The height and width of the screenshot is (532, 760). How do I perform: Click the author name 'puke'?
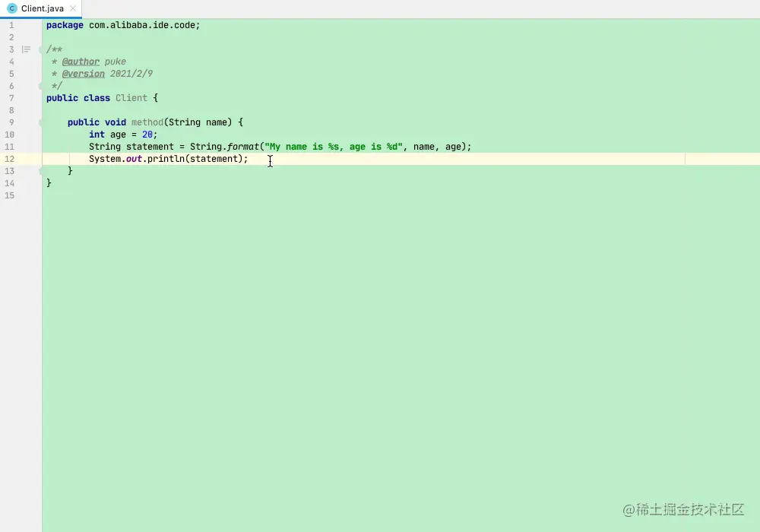pos(116,62)
